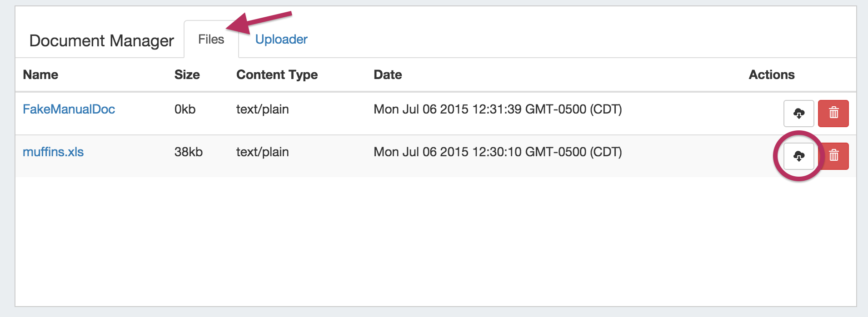Click the Size column header
The height and width of the screenshot is (317, 868).
[x=187, y=74]
